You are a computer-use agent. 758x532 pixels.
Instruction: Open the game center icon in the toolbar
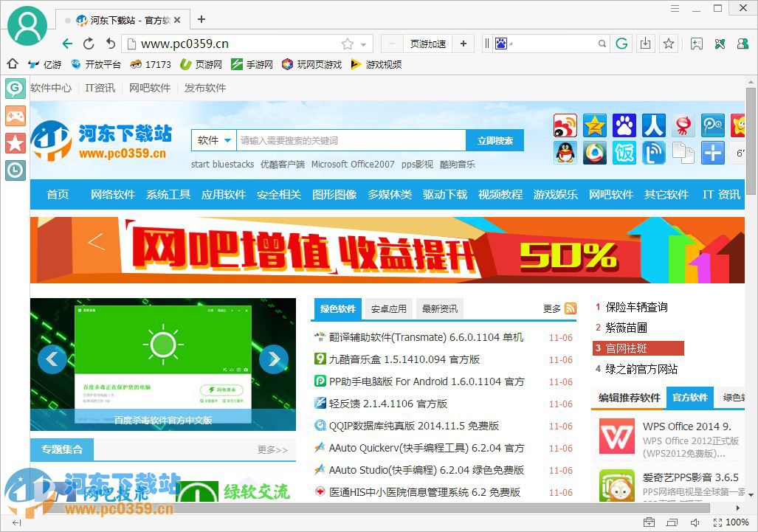click(x=697, y=44)
